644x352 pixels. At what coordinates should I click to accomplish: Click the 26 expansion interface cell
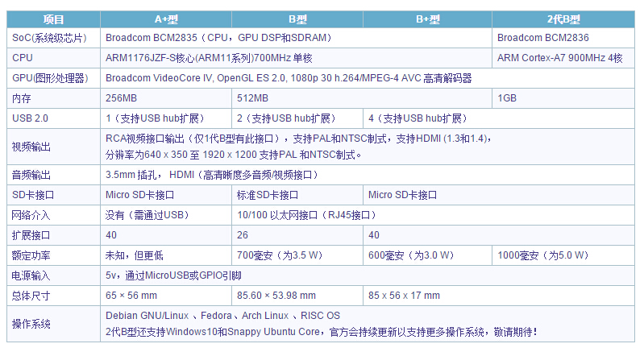click(x=243, y=235)
